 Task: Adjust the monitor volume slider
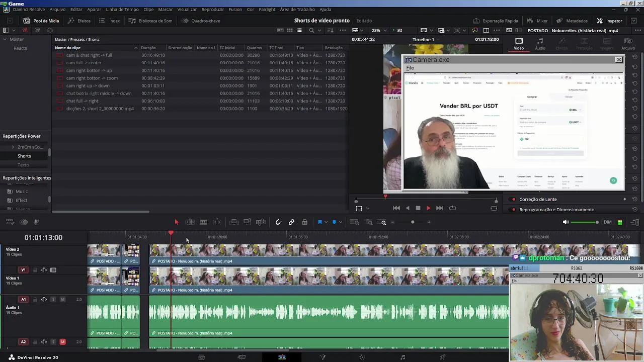pos(585,222)
